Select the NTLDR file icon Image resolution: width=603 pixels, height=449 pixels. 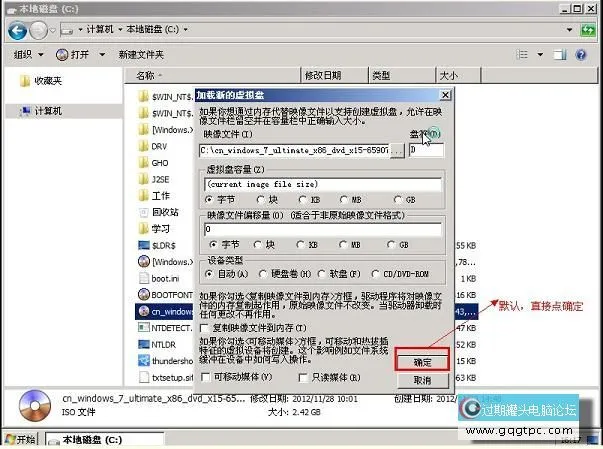pyautogui.click(x=143, y=344)
